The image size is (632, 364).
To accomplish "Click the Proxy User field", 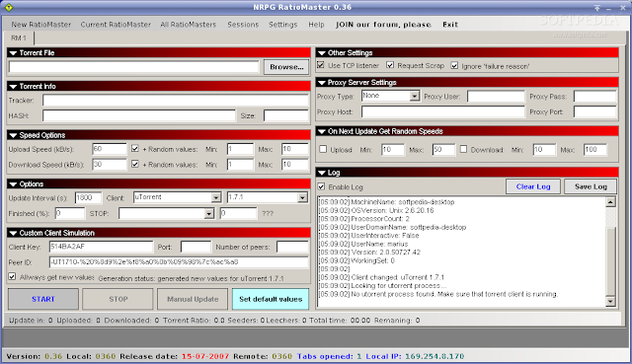I will tap(496, 97).
